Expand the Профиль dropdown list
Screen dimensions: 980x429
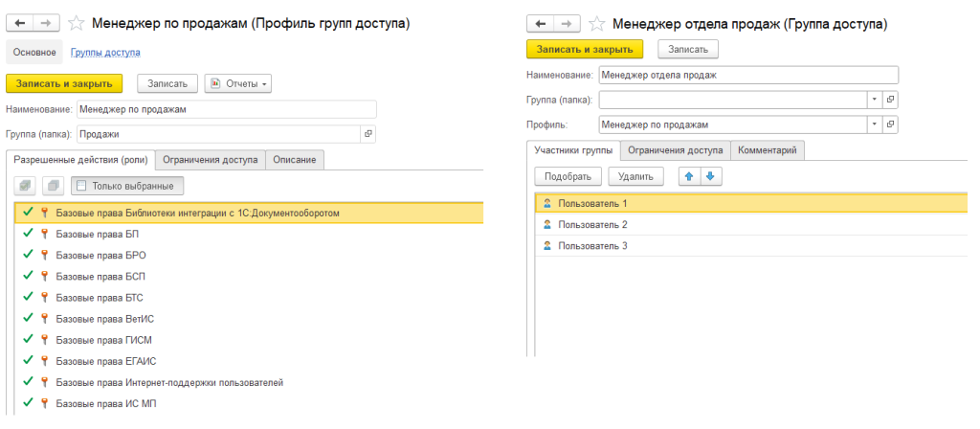coord(874,124)
